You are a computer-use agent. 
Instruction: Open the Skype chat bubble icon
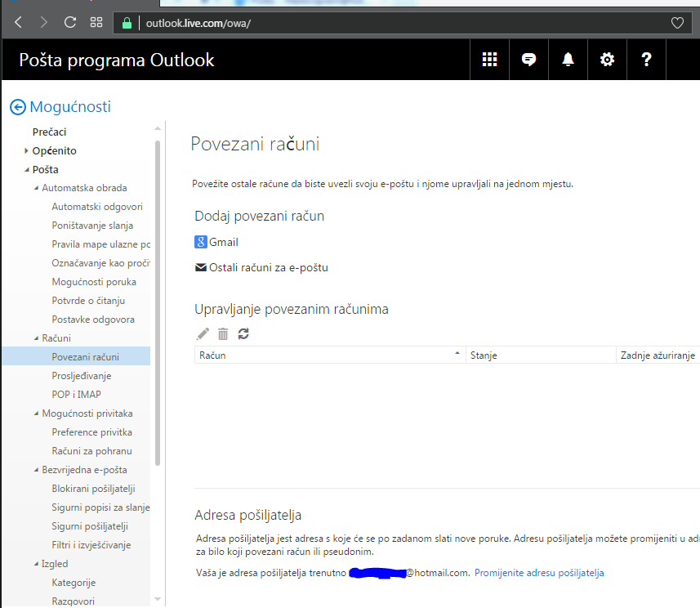coord(529,60)
